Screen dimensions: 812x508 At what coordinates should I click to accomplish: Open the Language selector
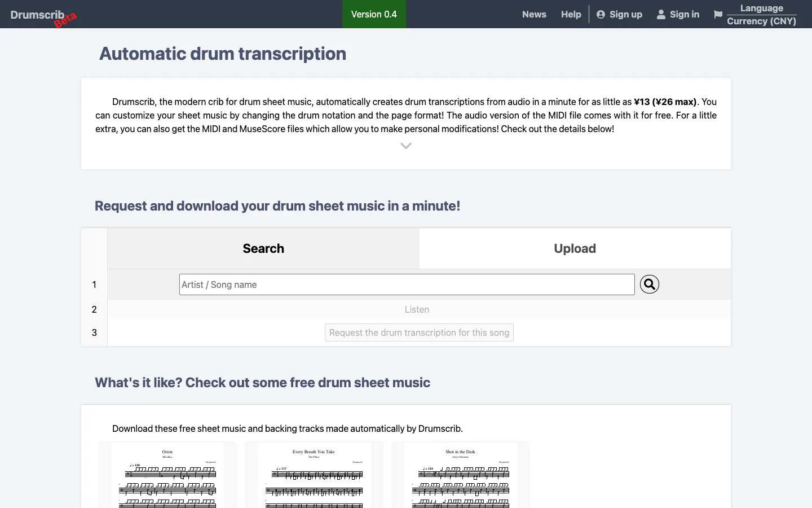[762, 8]
